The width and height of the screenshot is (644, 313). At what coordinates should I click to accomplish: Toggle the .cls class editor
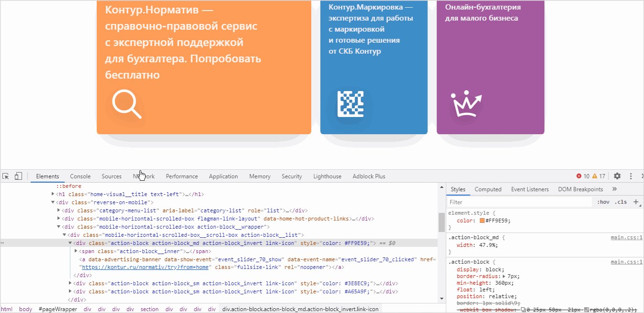tap(621, 202)
